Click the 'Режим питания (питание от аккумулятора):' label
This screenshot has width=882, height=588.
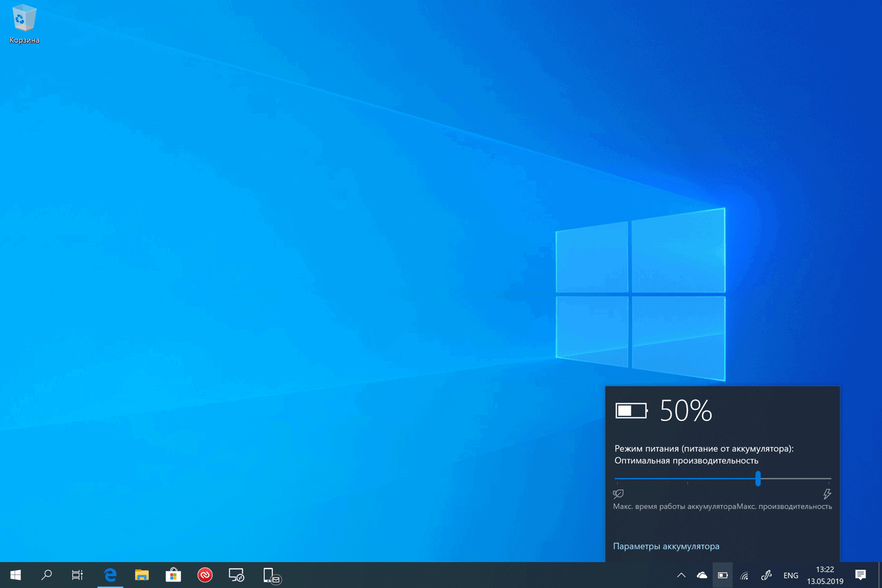[704, 449]
